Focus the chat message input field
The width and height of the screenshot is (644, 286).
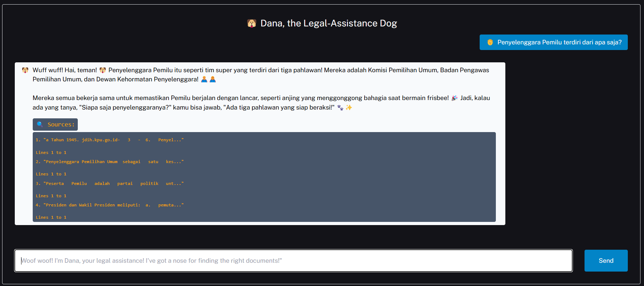coord(293,261)
